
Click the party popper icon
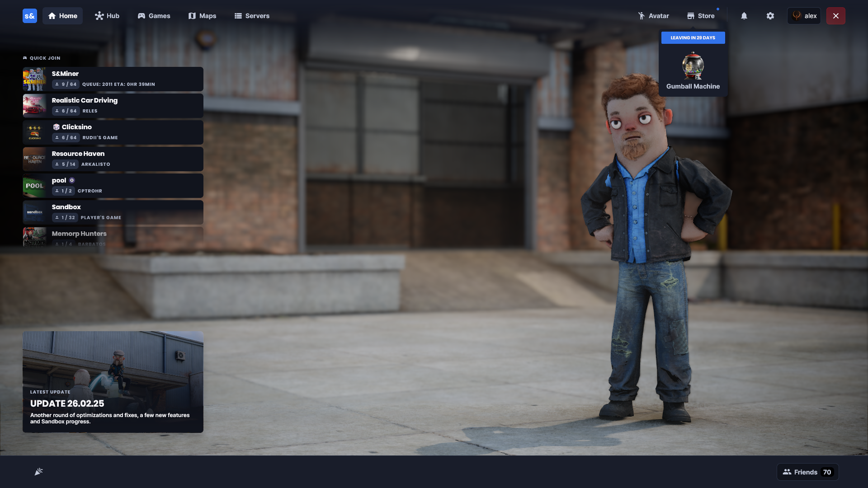[38, 472]
